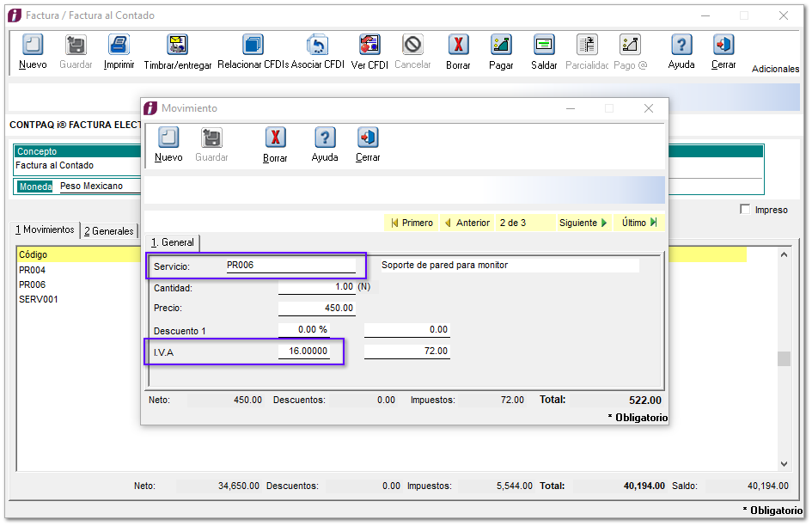
Task: Go to Anterior movement record
Action: point(467,223)
